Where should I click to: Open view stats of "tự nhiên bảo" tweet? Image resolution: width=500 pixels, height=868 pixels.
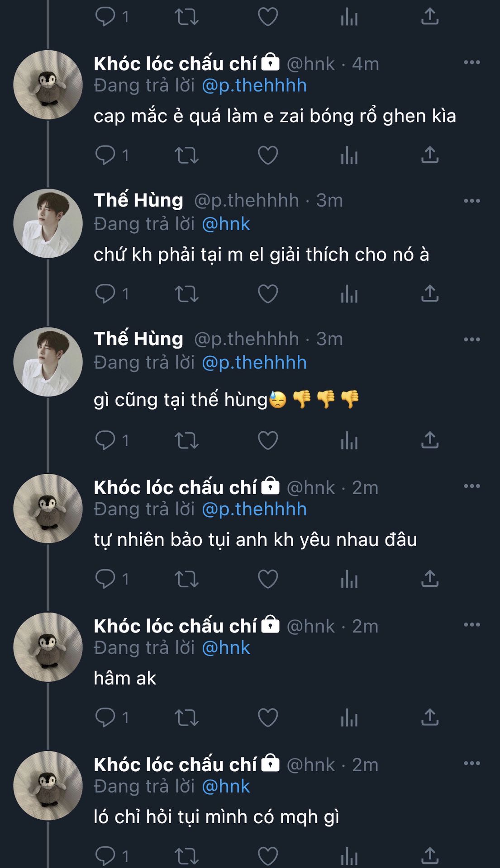coord(349,579)
